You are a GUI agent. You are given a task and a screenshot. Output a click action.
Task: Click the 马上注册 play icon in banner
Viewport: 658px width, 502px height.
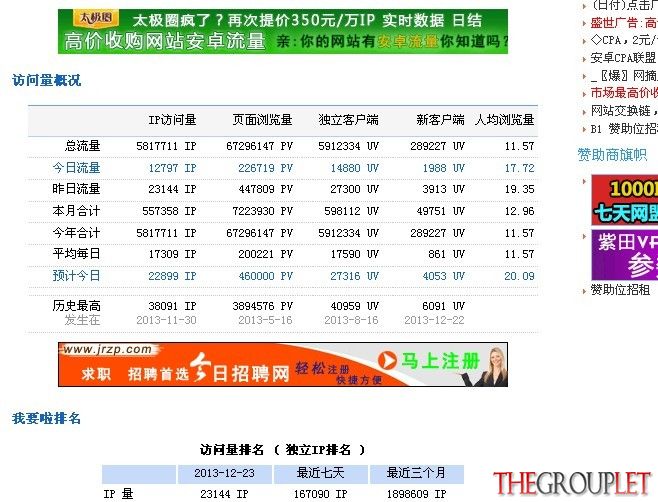click(387, 361)
